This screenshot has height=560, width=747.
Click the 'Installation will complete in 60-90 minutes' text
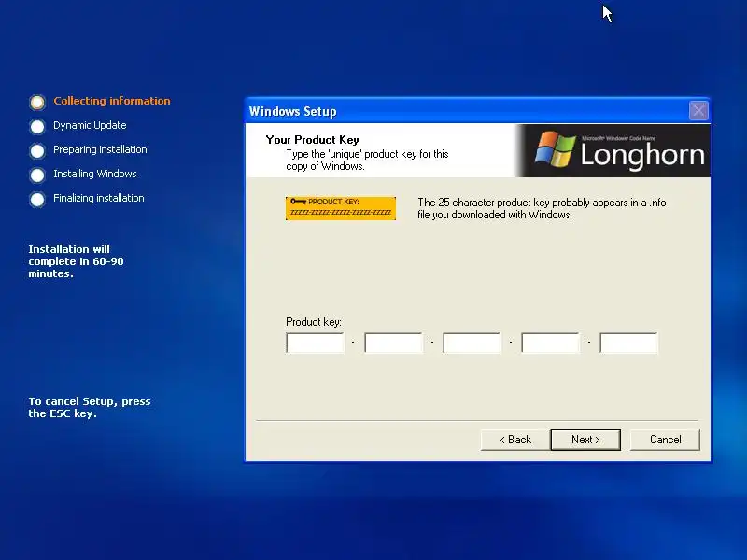point(76,261)
